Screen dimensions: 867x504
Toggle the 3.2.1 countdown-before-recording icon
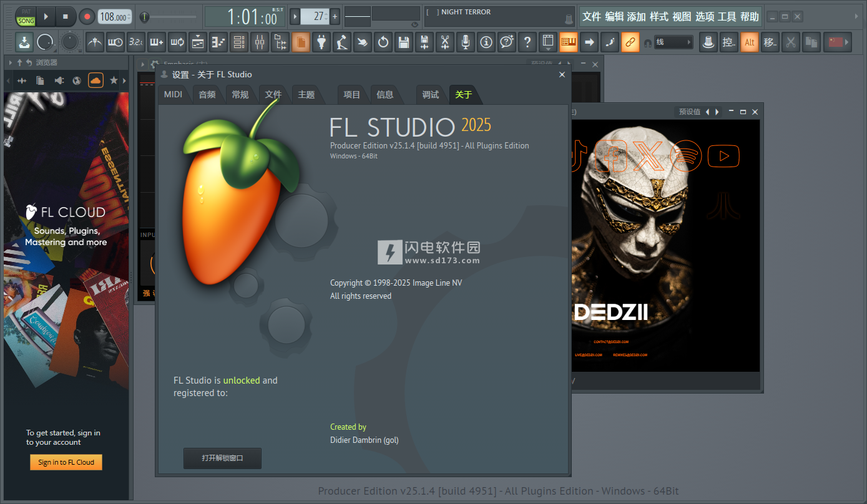[x=136, y=42]
